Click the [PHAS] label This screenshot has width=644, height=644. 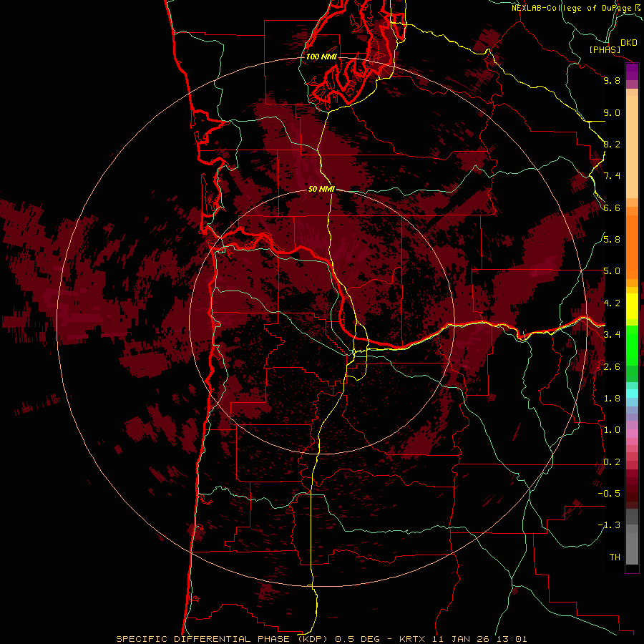coord(605,49)
